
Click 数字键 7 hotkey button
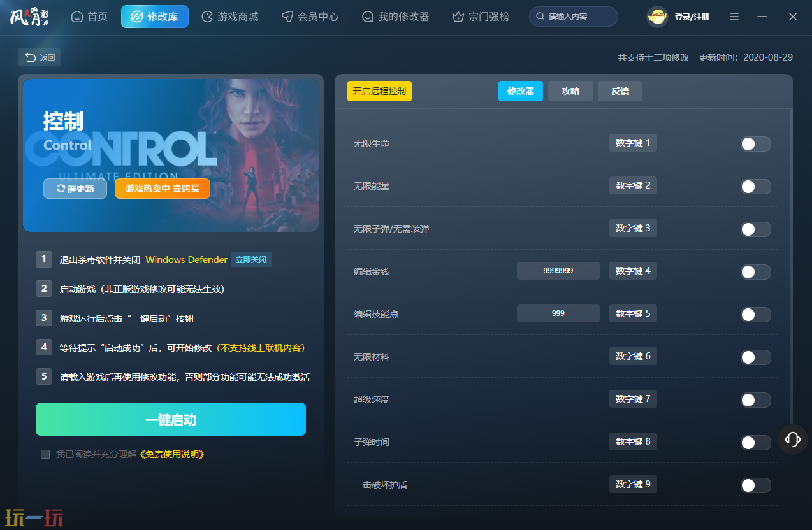633,399
